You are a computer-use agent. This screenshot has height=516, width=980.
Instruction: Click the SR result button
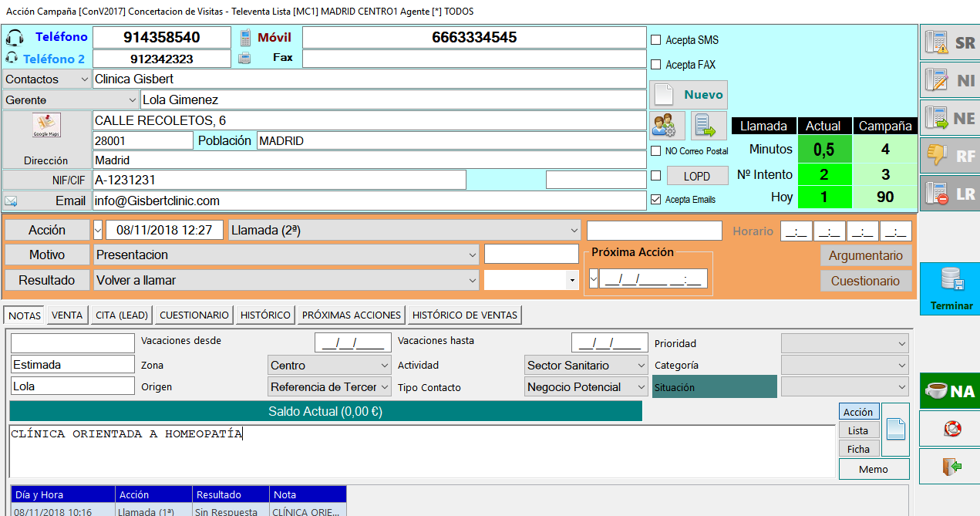(x=950, y=43)
